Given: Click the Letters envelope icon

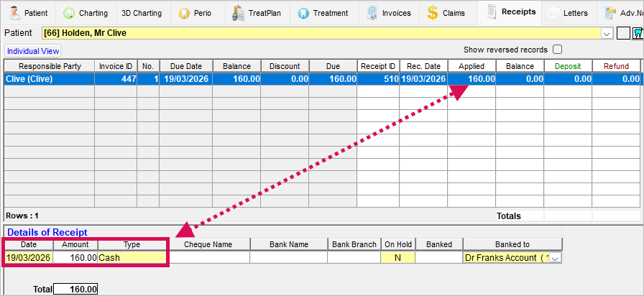Looking at the screenshot, I should pos(553,13).
